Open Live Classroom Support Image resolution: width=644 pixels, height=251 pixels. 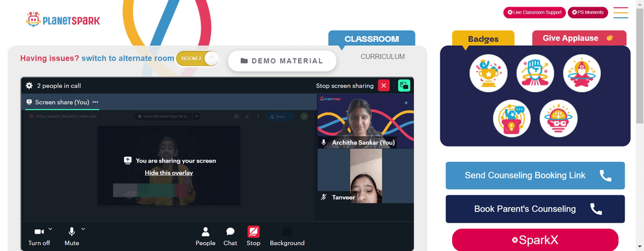535,12
